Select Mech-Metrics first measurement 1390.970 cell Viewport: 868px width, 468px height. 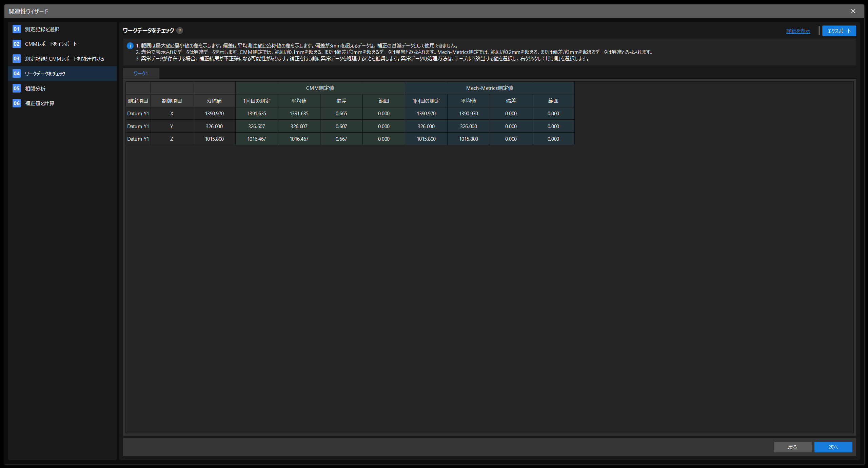point(426,114)
